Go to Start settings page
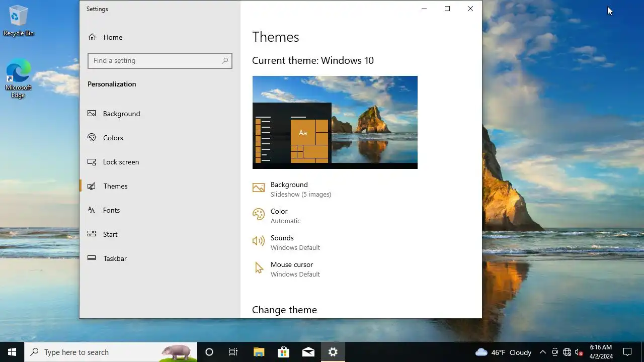Viewport: 644px width, 362px height. [x=160, y=234]
